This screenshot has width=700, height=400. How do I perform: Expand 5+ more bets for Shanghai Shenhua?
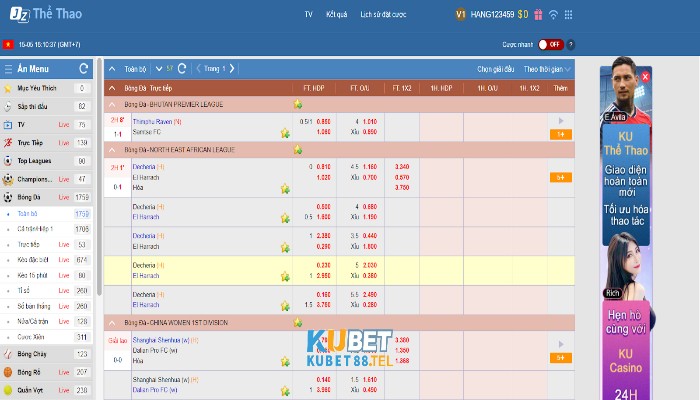click(x=561, y=358)
